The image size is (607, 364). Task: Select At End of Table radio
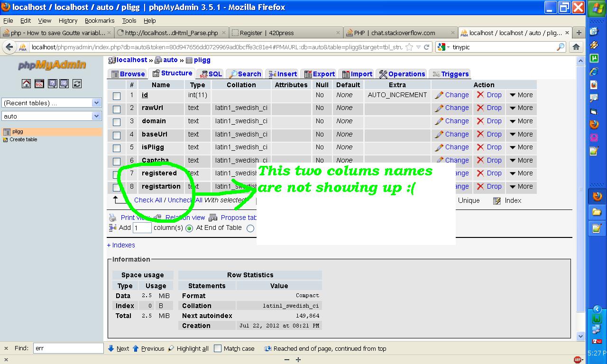pyautogui.click(x=189, y=228)
